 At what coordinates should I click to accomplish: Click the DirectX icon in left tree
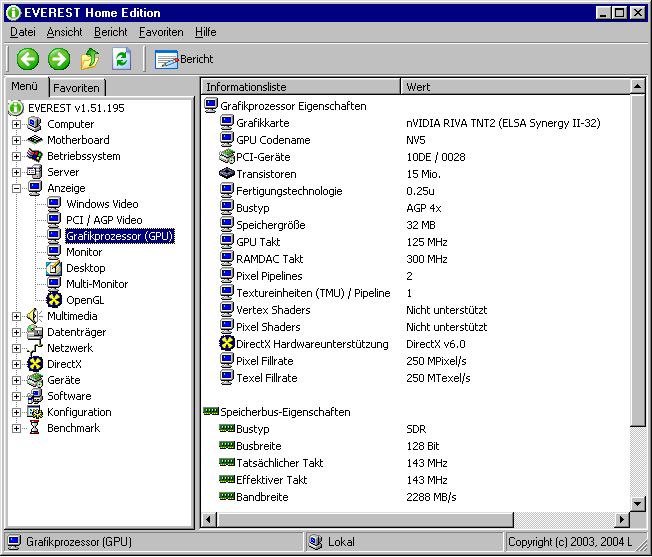tap(35, 364)
